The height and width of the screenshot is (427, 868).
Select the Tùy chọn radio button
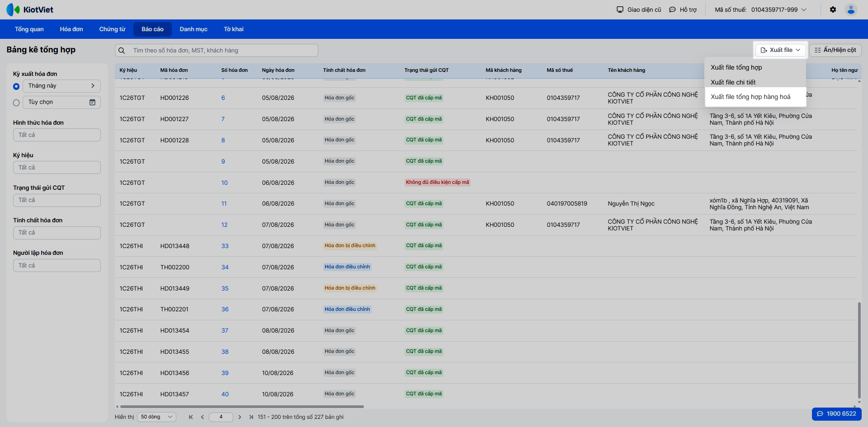point(16,103)
